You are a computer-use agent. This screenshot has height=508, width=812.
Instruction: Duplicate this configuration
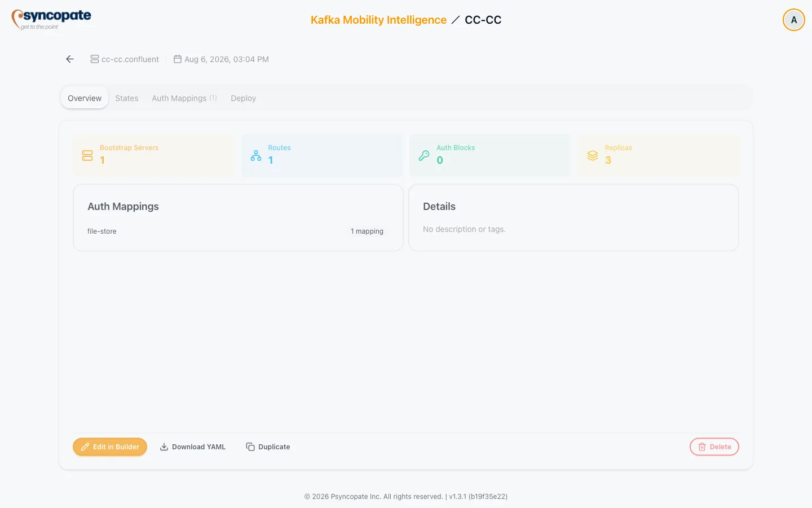click(x=268, y=446)
